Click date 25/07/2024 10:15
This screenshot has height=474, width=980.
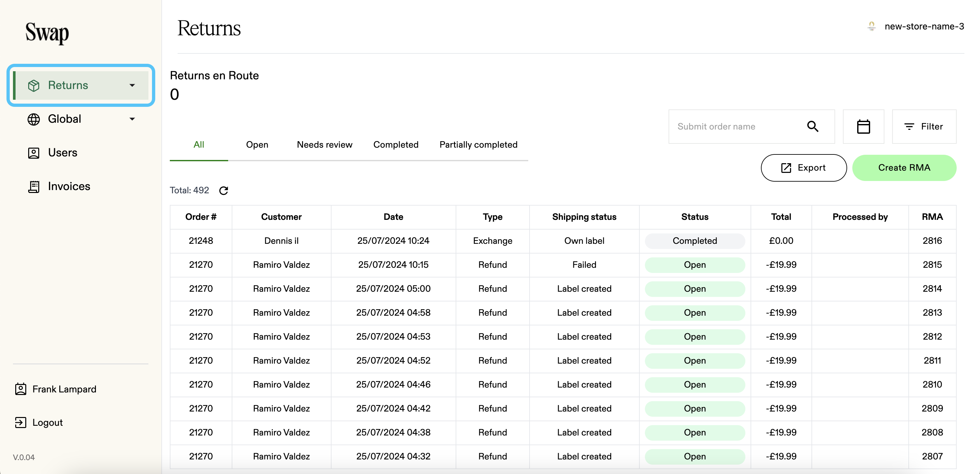point(393,265)
